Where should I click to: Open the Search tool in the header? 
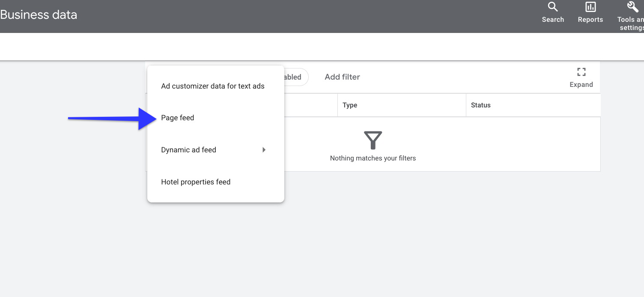553,12
